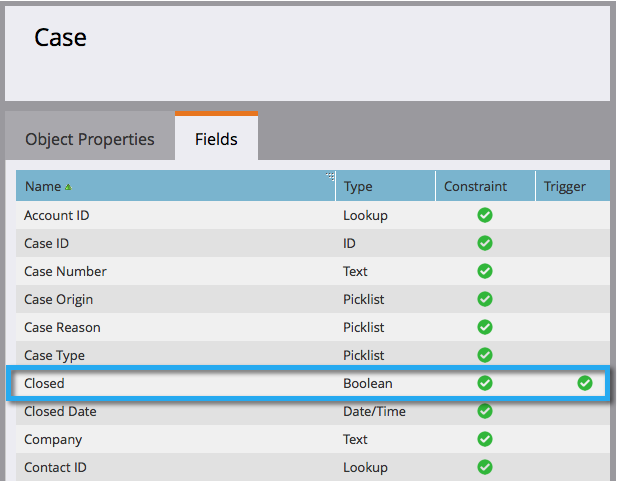The width and height of the screenshot is (617, 481).
Task: Click Constraint checkmark in Case Type row
Action: [x=485, y=355]
